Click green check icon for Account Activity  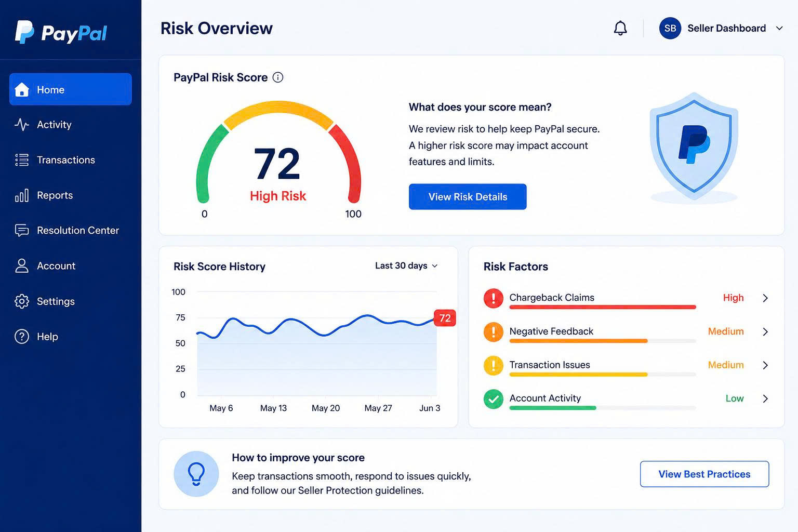pos(494,399)
